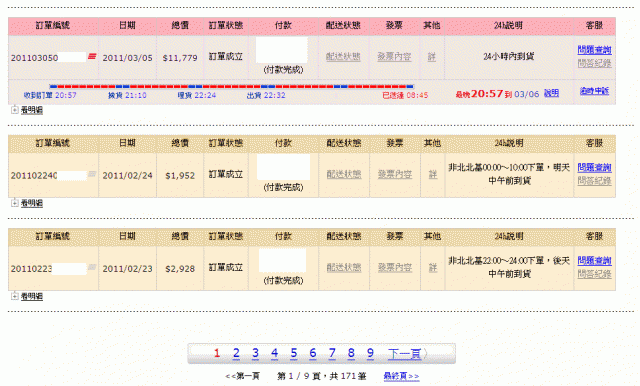Click total price $11,779

[x=180, y=58]
